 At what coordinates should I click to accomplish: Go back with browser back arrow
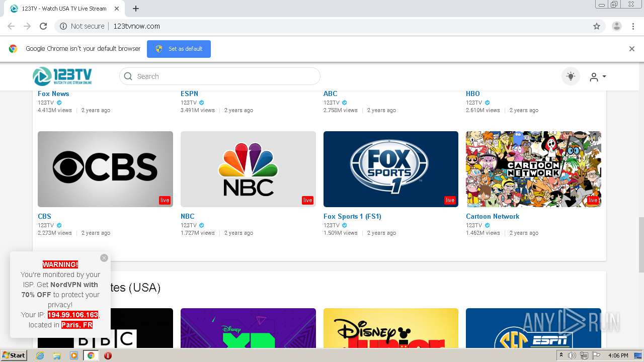(11, 26)
